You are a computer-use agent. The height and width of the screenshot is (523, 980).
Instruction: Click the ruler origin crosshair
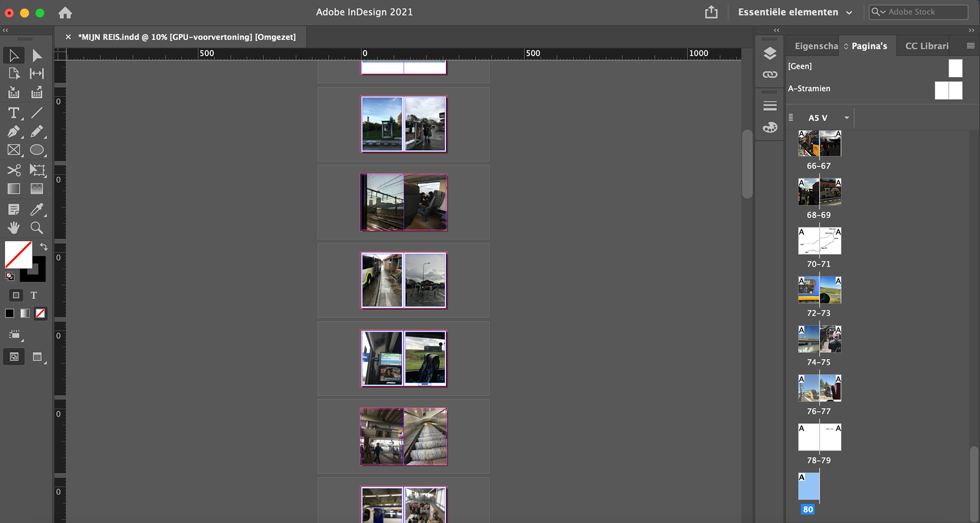(60, 54)
